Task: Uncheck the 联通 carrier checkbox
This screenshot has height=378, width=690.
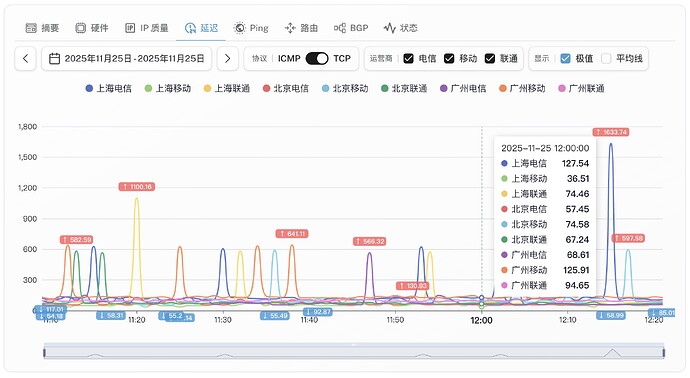Action: click(490, 59)
